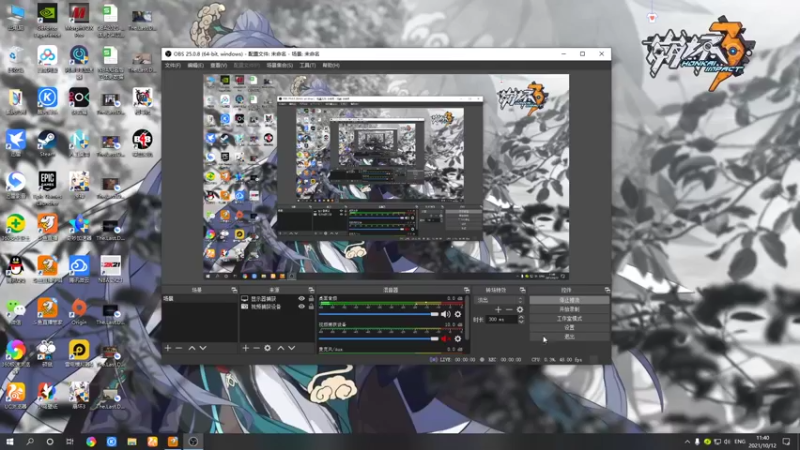Open File Explorer from the taskbar
The width and height of the screenshot is (800, 450).
tap(132, 441)
